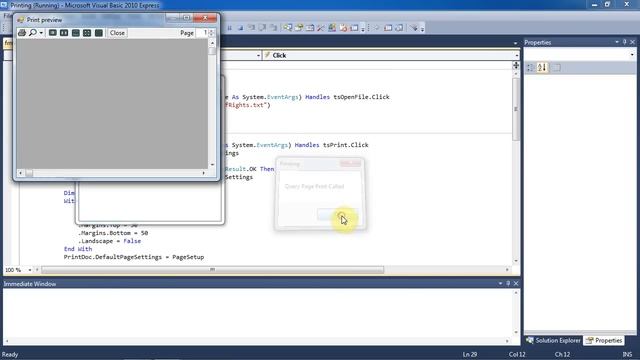The width and height of the screenshot is (640, 360).
Task: Click '.Margins.Bottom = 50' code line
Action: coord(113,233)
